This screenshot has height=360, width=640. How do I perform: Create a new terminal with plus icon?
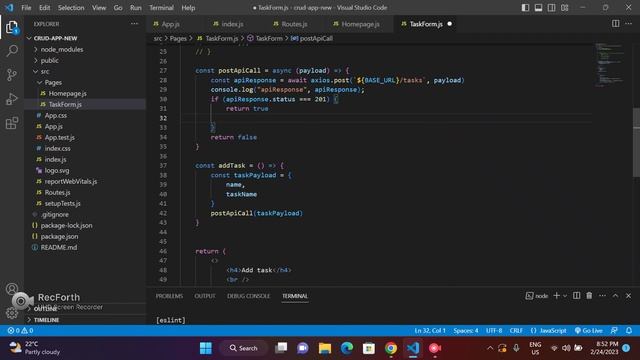(556, 296)
